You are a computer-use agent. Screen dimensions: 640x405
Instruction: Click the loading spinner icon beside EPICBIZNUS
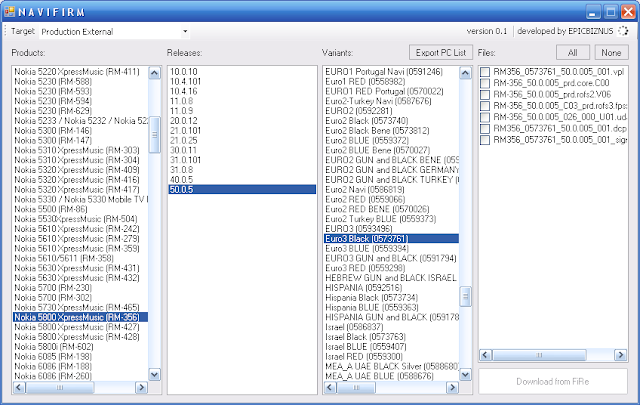pyautogui.click(x=623, y=31)
